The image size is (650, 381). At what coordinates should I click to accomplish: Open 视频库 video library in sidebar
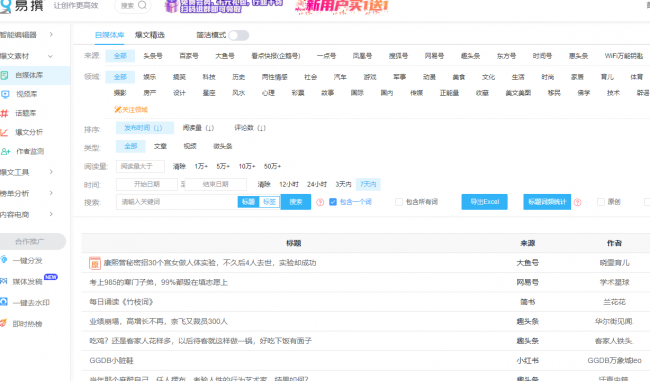coord(27,94)
